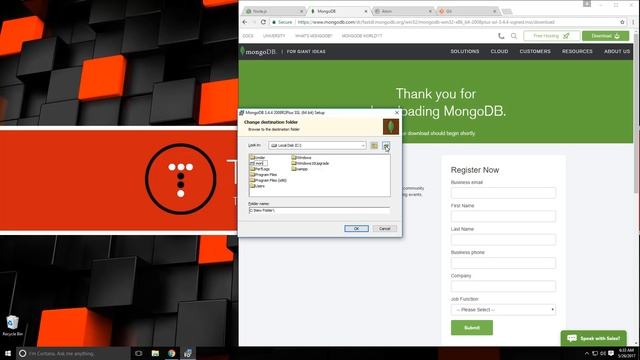
Task: Open the MONGODB WORLD'17 link
Action: (x=362, y=36)
